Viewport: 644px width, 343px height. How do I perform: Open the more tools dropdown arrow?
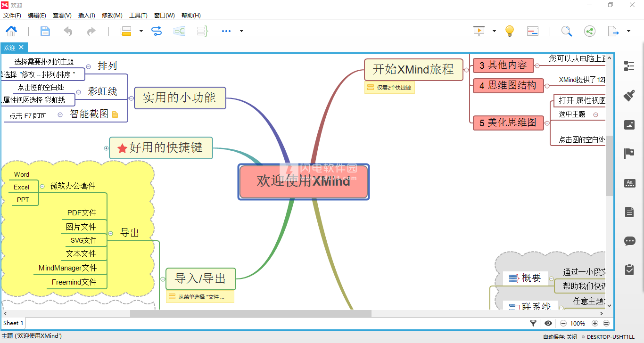click(241, 31)
